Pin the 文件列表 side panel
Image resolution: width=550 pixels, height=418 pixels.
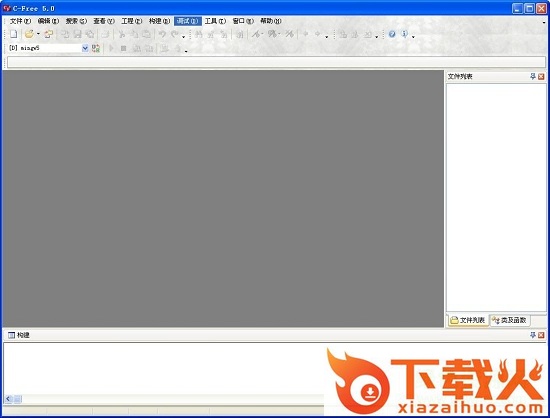(x=533, y=76)
